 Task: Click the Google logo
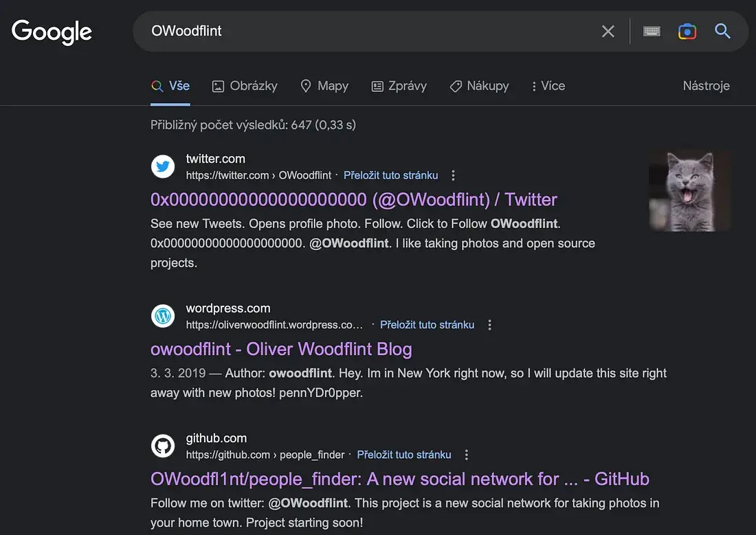click(52, 32)
